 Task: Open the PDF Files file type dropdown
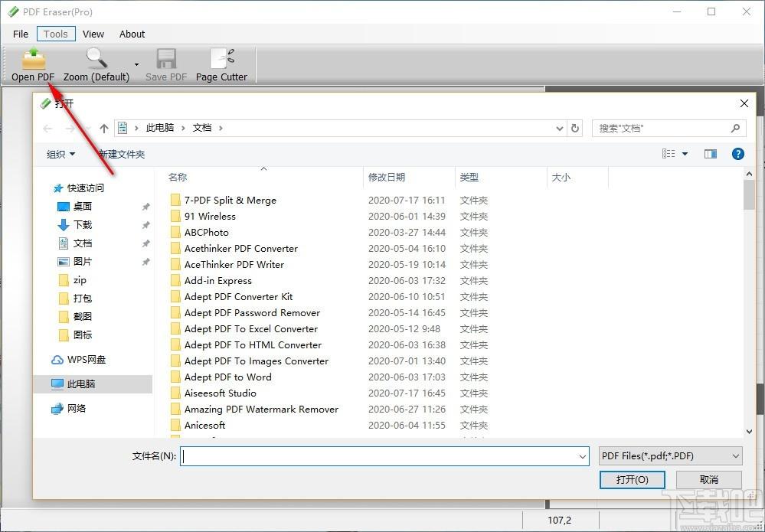click(x=670, y=456)
